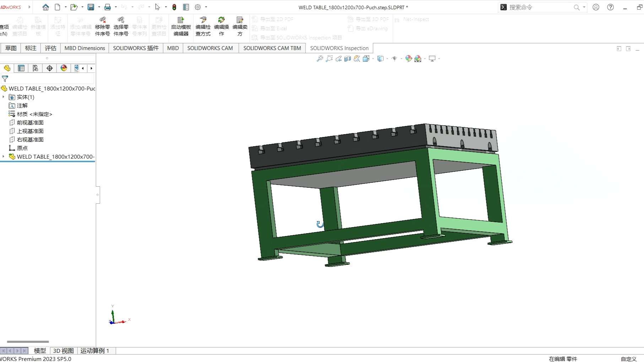Click Apply Scene icon
Screen dimensions: 644x362
point(418,59)
